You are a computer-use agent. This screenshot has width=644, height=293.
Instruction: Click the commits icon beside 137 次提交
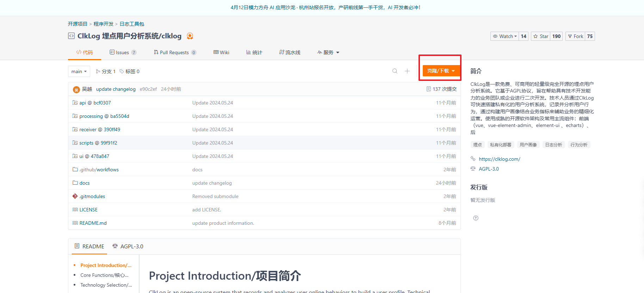[428, 89]
